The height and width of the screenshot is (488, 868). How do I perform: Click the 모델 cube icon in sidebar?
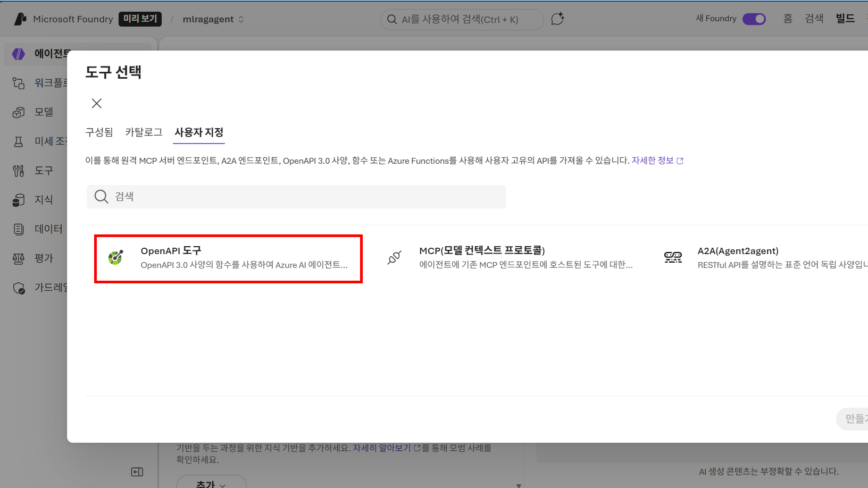coord(18,112)
